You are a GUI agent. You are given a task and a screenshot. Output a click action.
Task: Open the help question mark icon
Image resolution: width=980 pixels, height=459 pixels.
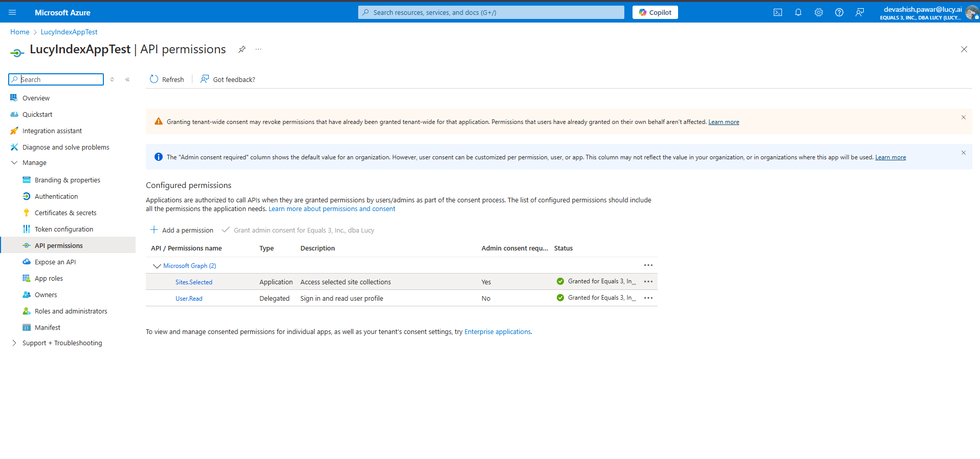839,12
